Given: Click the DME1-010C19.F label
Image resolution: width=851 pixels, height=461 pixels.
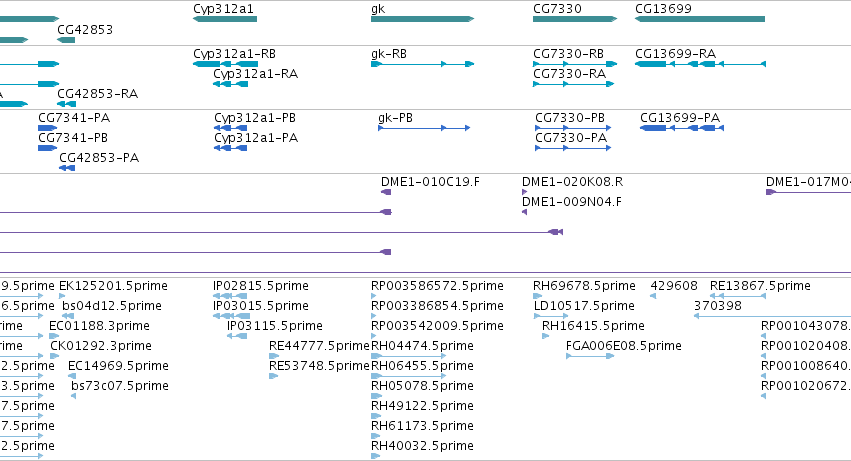Looking at the screenshot, I should click(430, 182).
